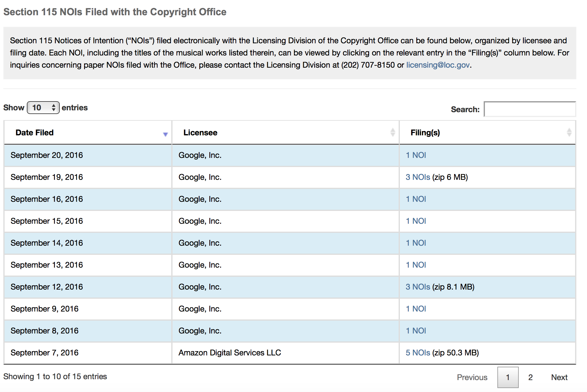Open the September 20, 2016 1 NOI link
This screenshot has height=392, width=587.
416,155
